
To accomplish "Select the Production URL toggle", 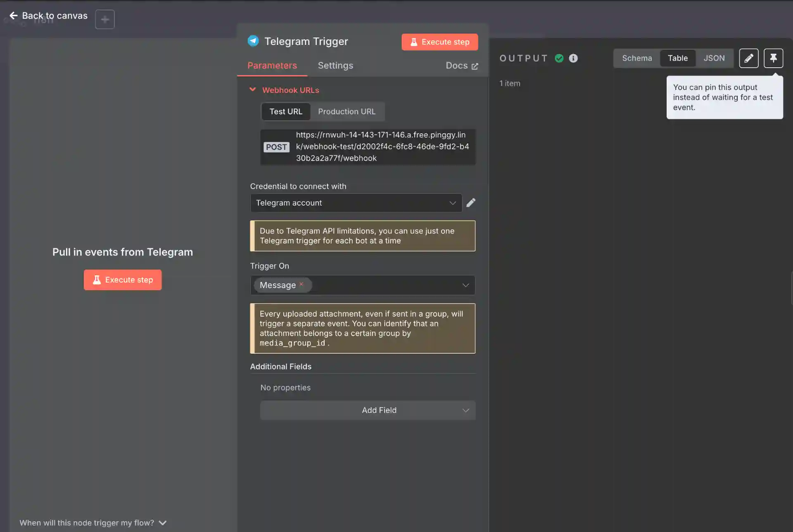I will 347,111.
